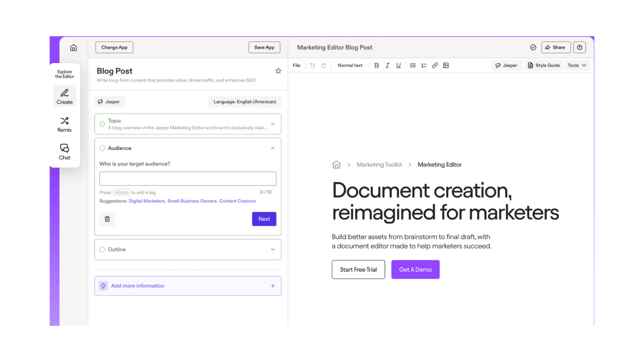Toggle the bulleted list formatting

coord(412,65)
